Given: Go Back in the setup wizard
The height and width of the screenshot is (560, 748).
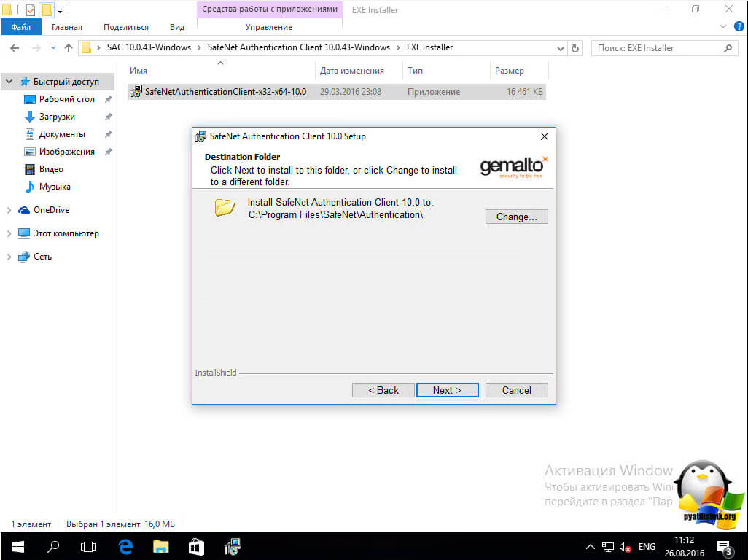Looking at the screenshot, I should click(383, 390).
